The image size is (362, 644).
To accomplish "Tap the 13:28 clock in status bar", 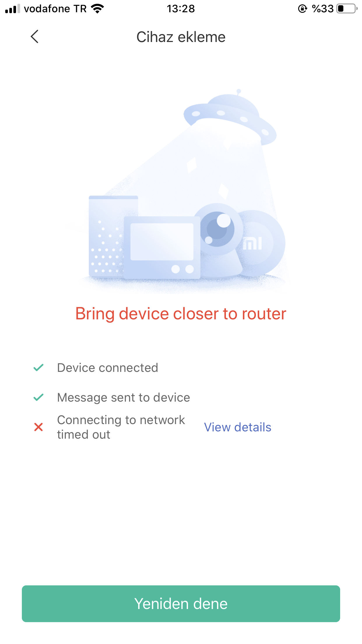I will tap(181, 9).
